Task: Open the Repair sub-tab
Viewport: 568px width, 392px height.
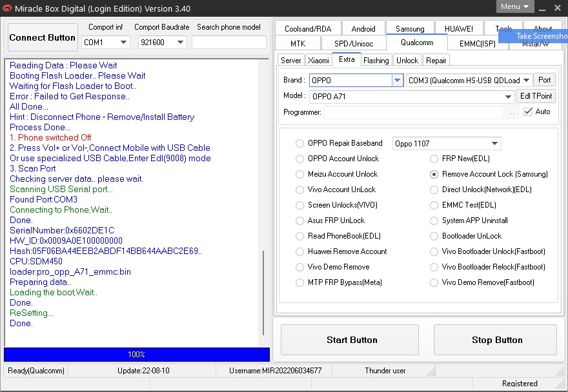Action: tap(436, 61)
